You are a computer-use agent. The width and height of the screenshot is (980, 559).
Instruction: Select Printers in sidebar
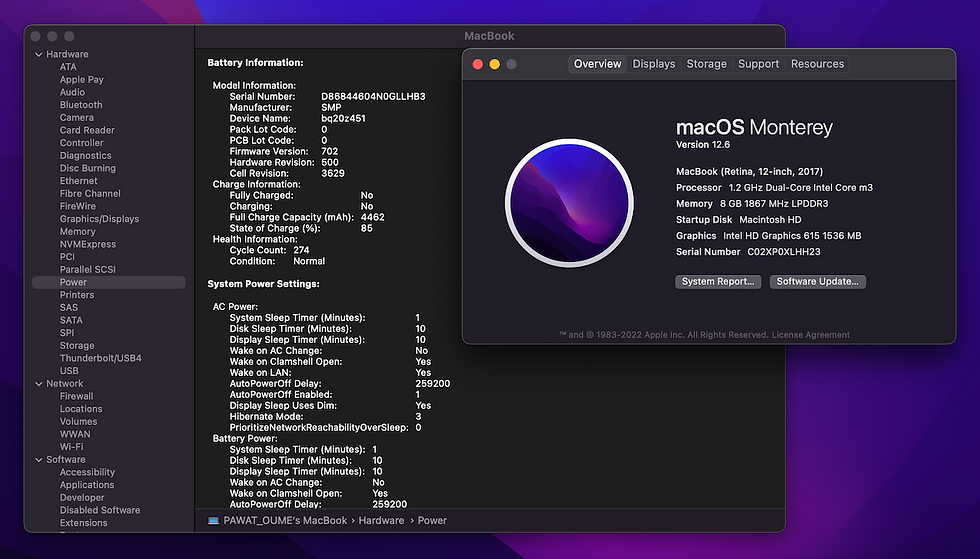[x=77, y=295]
